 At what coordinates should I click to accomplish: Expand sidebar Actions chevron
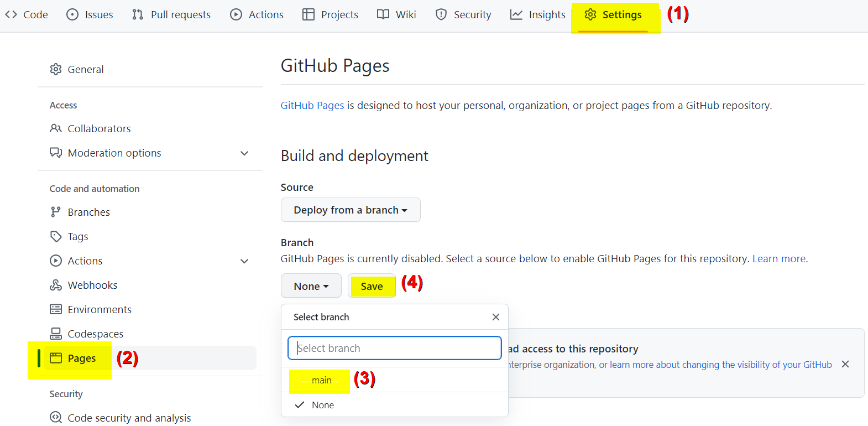[x=244, y=261]
